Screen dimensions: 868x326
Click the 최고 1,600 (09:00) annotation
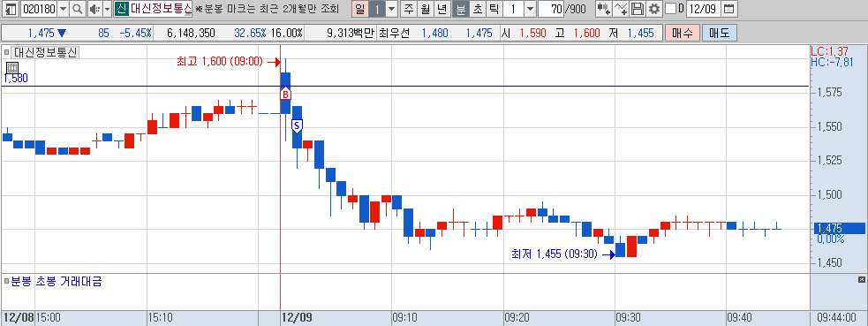221,62
